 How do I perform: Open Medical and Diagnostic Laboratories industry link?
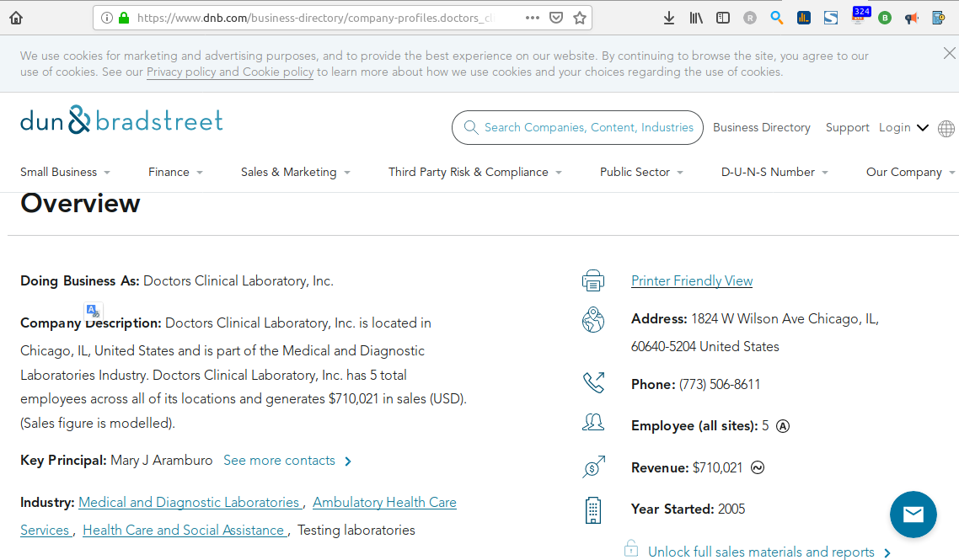click(x=190, y=503)
